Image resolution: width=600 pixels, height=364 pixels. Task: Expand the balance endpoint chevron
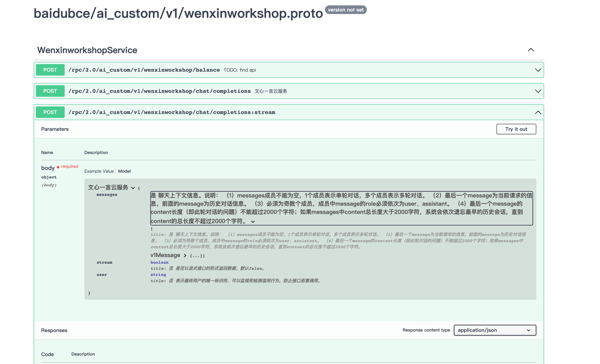(538, 70)
